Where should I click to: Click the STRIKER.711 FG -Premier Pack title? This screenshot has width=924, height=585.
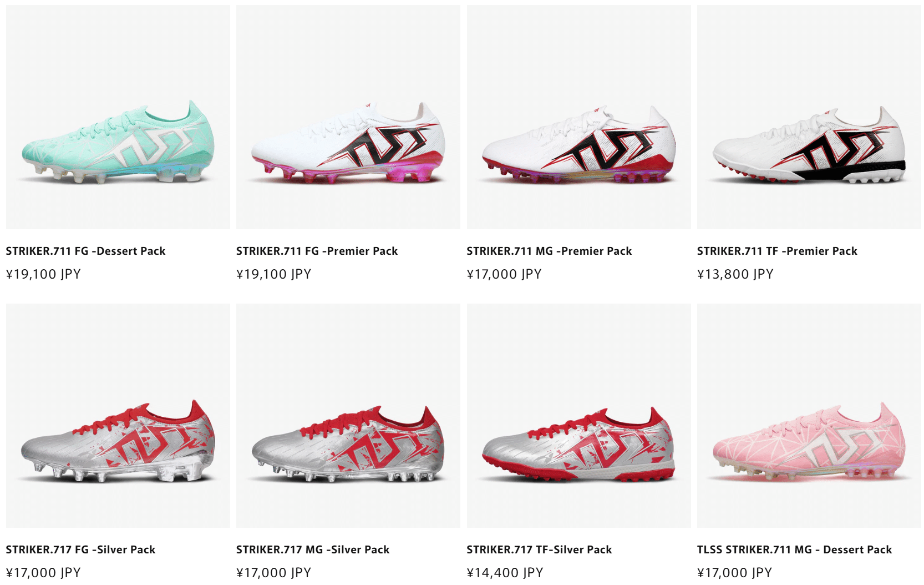(x=317, y=251)
